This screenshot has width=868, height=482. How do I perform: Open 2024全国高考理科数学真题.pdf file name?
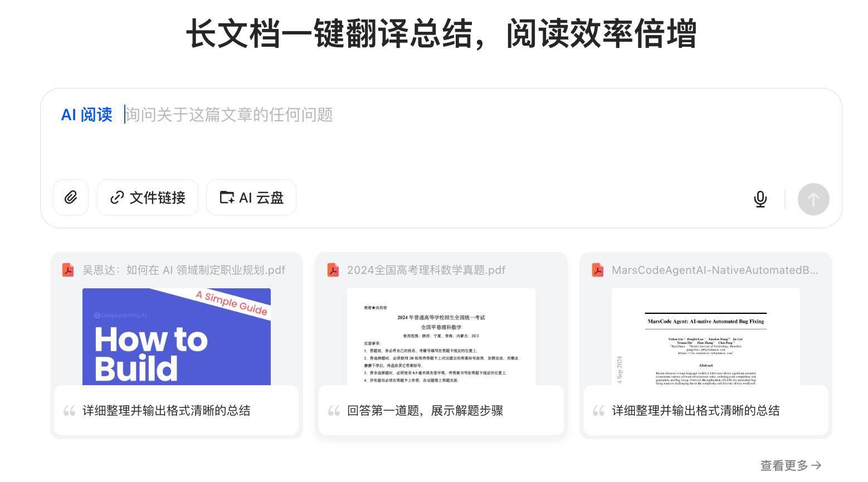point(426,270)
